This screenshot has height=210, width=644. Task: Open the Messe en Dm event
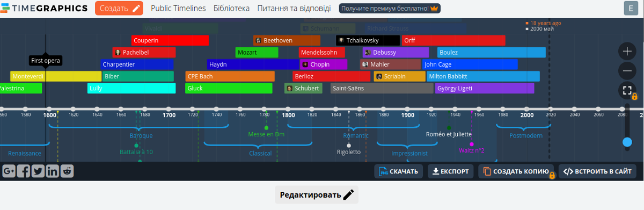tap(266, 134)
